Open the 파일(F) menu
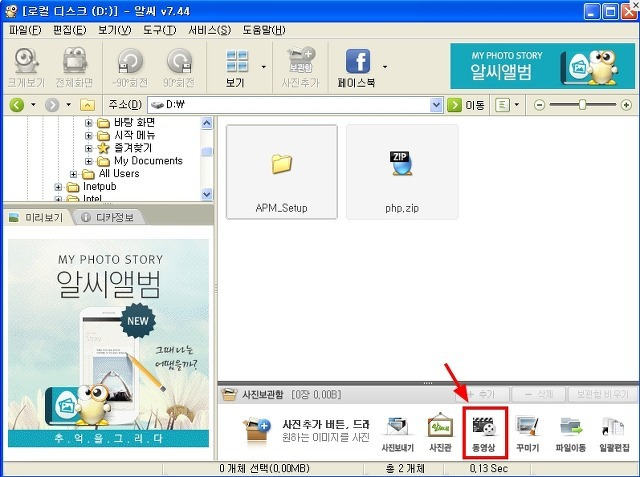This screenshot has width=640, height=477. 25,30
